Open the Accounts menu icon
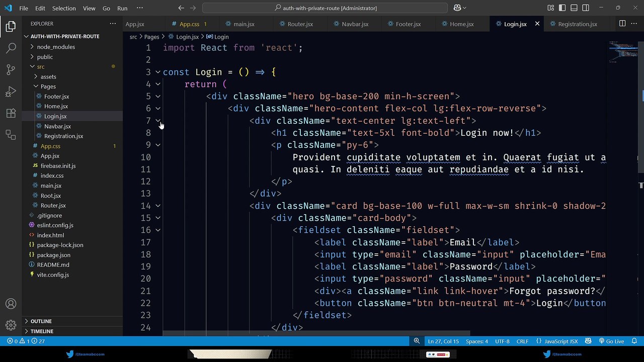 [11, 304]
